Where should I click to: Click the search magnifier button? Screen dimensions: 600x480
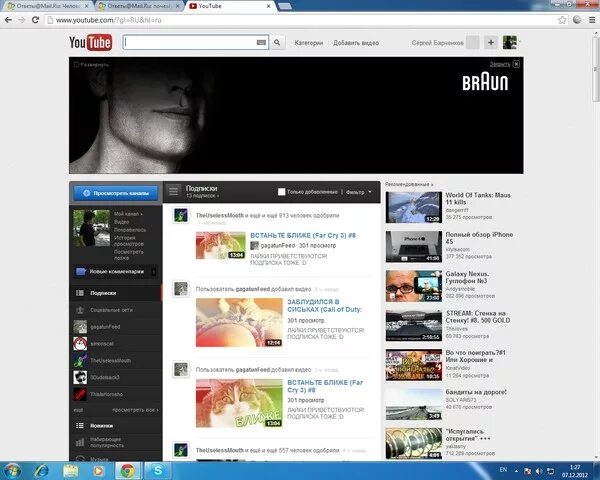pyautogui.click(x=277, y=42)
